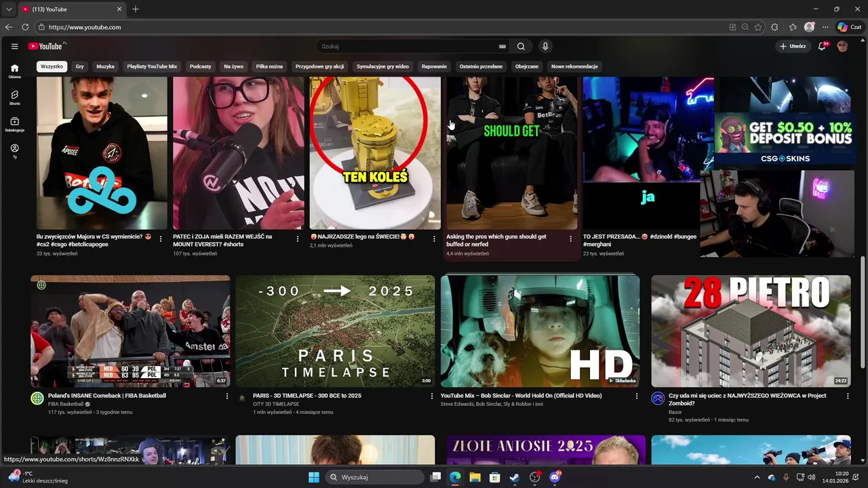Click the YouTube logo
This screenshot has height=488, width=868.
(46, 46)
